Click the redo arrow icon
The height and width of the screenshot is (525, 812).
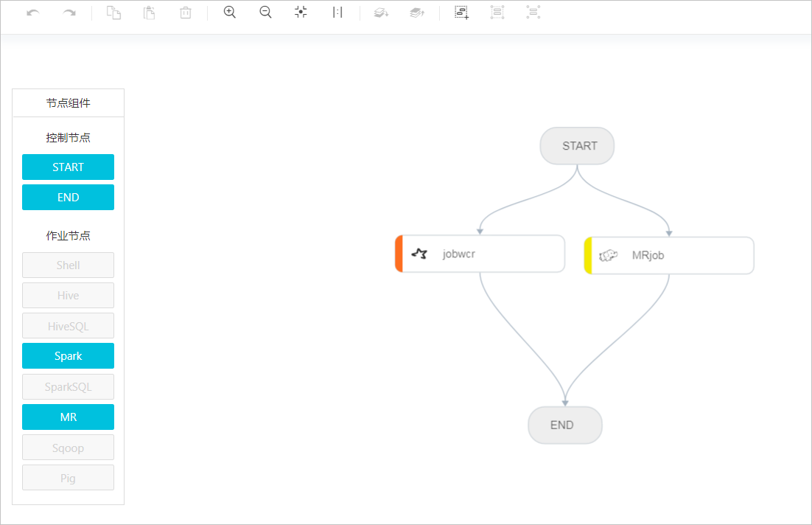pyautogui.click(x=69, y=13)
